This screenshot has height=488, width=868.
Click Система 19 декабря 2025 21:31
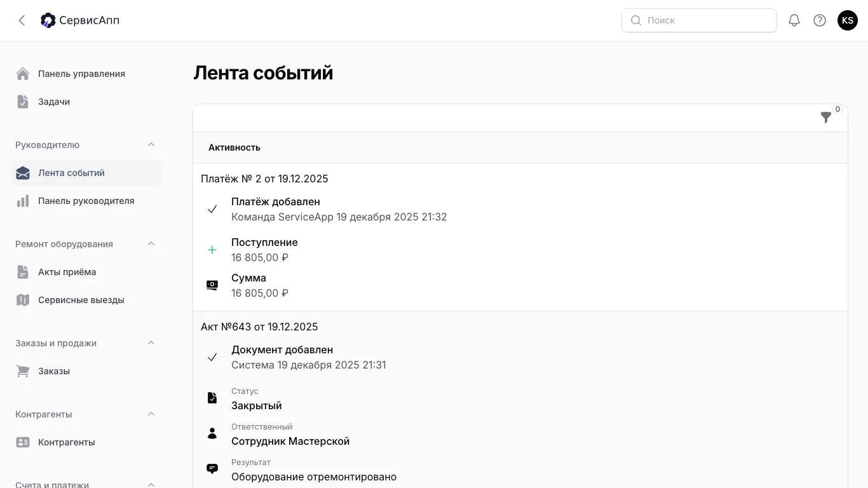309,365
